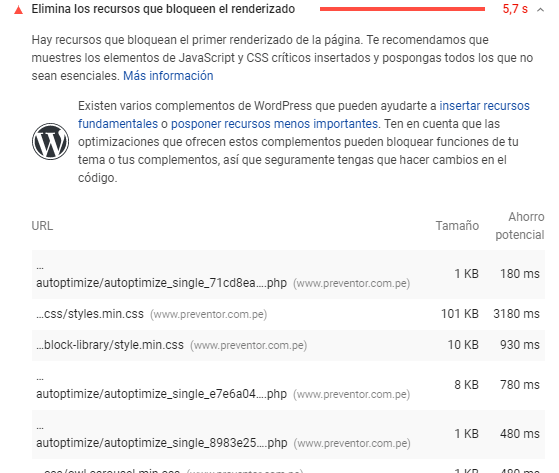Click the WordPress logo icon
559x473 pixels.
(x=50, y=142)
